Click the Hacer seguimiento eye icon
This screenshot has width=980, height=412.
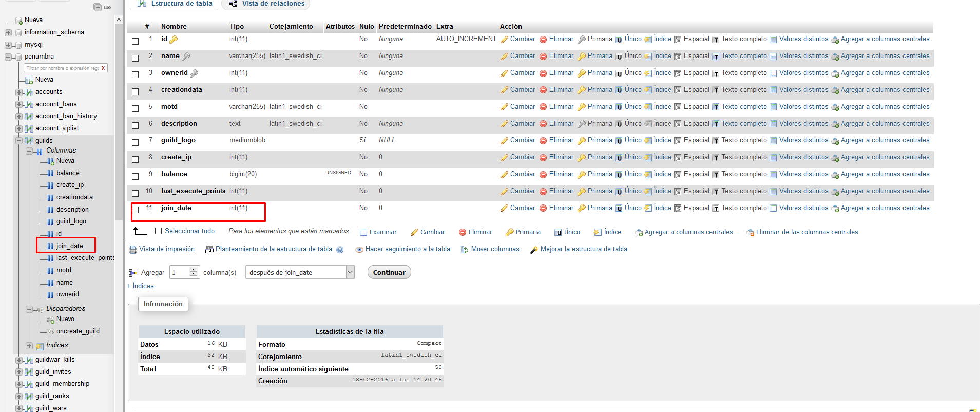point(359,250)
